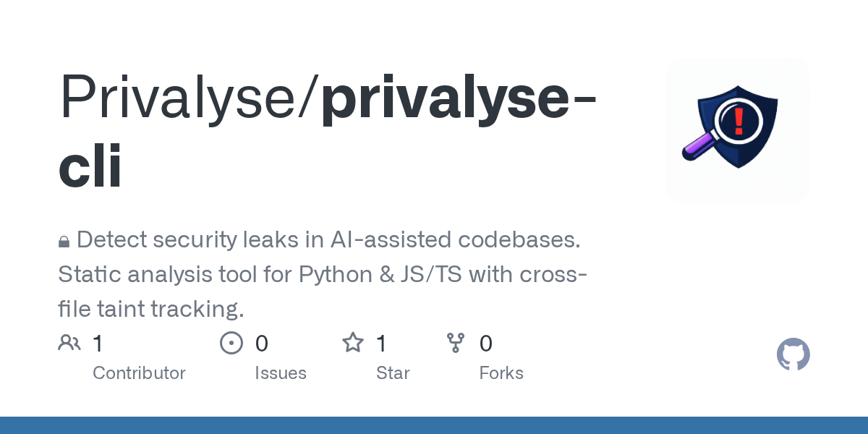868x434 pixels.
Task: Click the red exclamation mark in the logo
Action: 738,122
